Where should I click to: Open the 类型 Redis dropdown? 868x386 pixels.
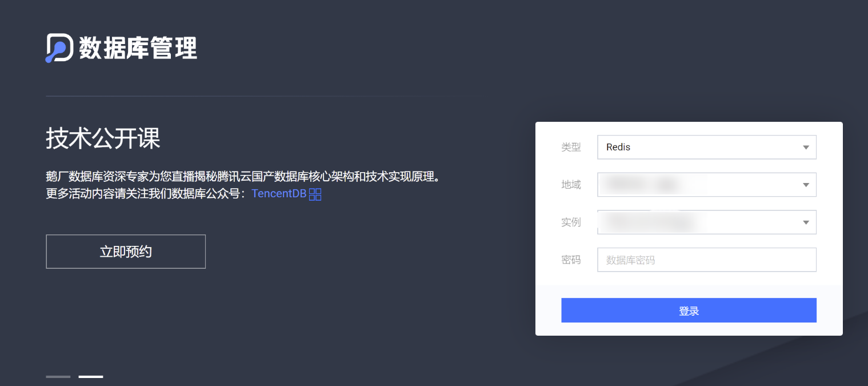[x=707, y=147]
